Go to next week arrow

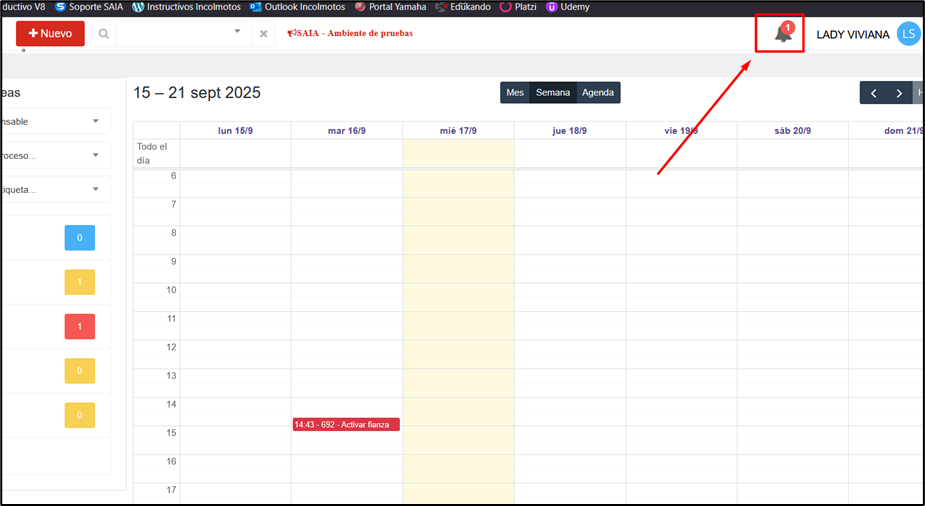tap(899, 93)
